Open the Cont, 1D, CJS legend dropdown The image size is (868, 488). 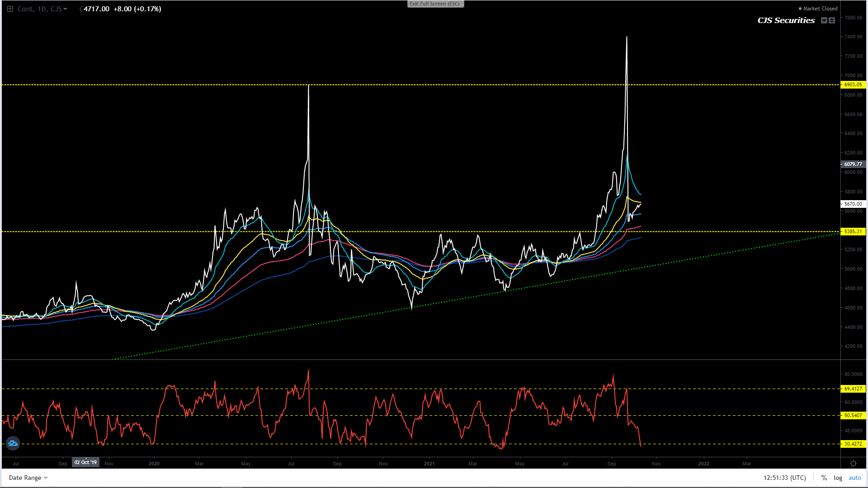pos(42,9)
